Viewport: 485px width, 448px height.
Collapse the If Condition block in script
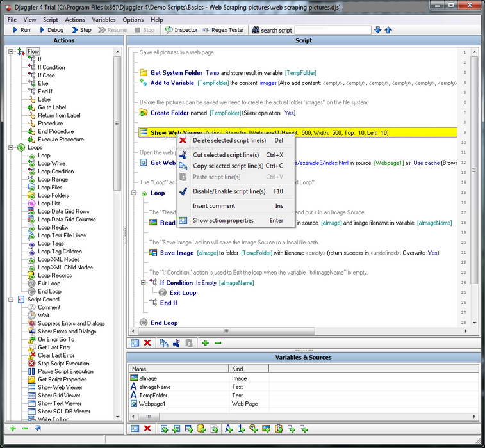[144, 283]
